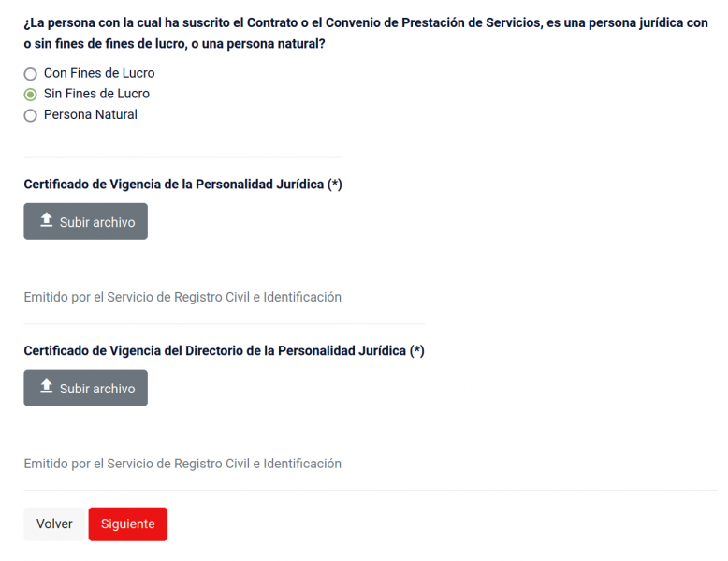Continue with the red Siguiente button
Image resolution: width=728 pixels, height=561 pixels.
[x=127, y=524]
